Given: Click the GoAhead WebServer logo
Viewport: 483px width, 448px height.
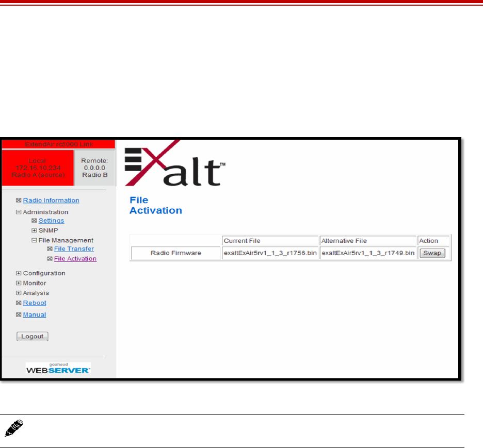Looking at the screenshot, I should pos(58,368).
